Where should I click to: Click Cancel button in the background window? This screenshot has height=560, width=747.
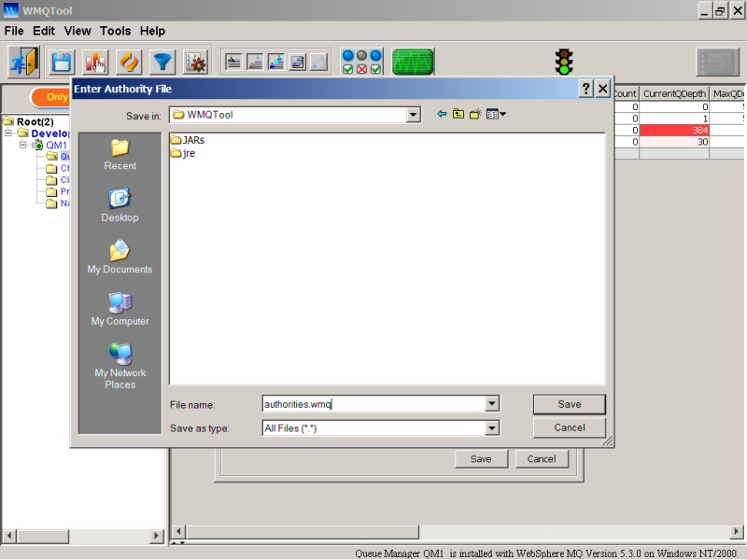click(542, 459)
